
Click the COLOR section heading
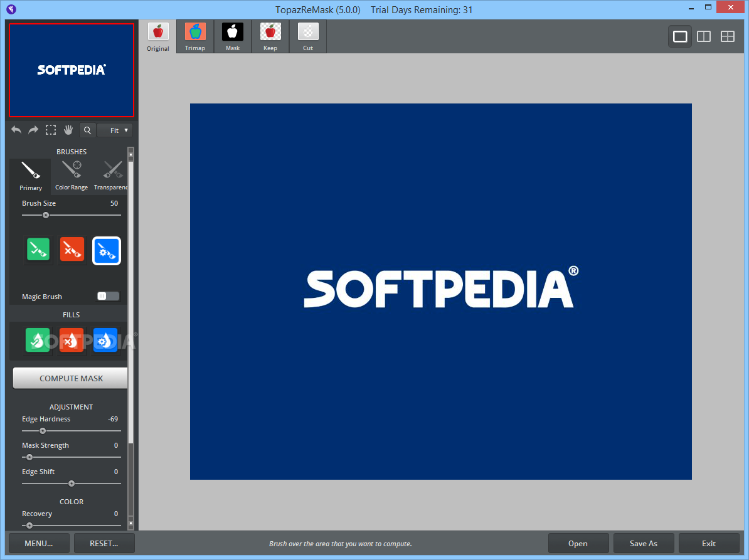(x=72, y=501)
